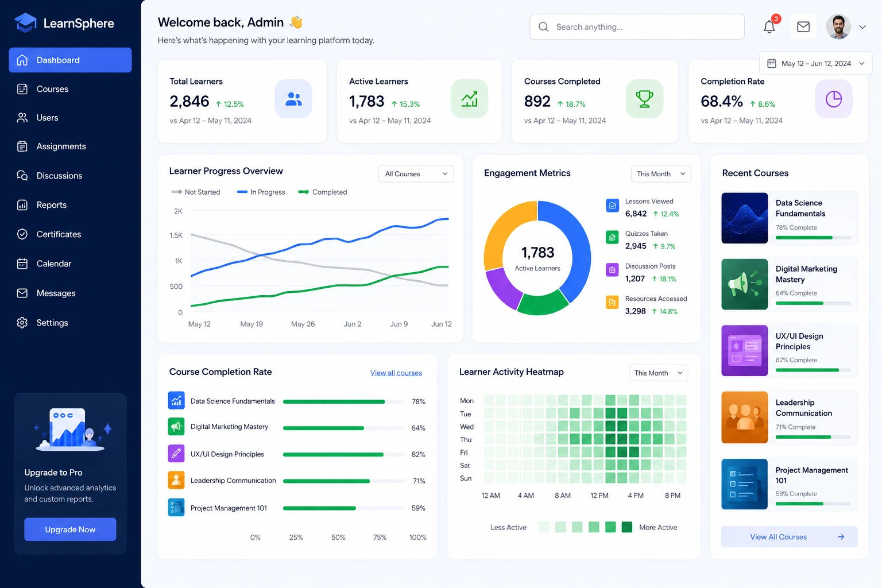Image resolution: width=882 pixels, height=588 pixels.
Task: Click Project Management 101 checklist row icon
Action: (176, 508)
